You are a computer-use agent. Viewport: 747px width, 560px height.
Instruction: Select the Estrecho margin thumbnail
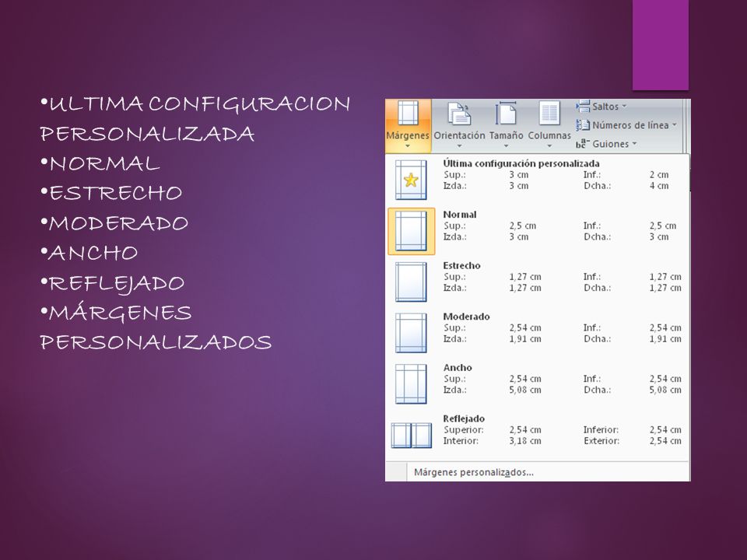[x=411, y=282]
